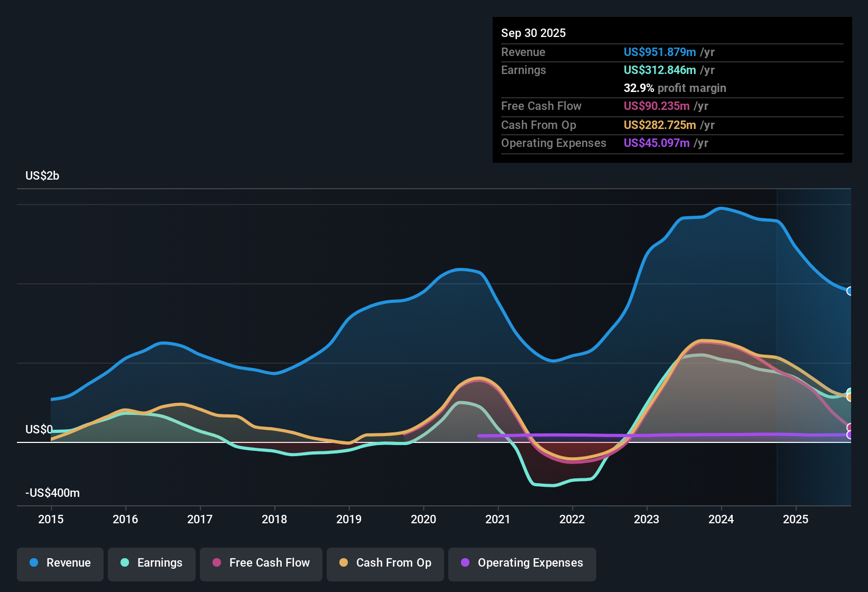Toggle the Revenue series visibility
Image resolution: width=868 pixels, height=592 pixels.
tap(60, 563)
